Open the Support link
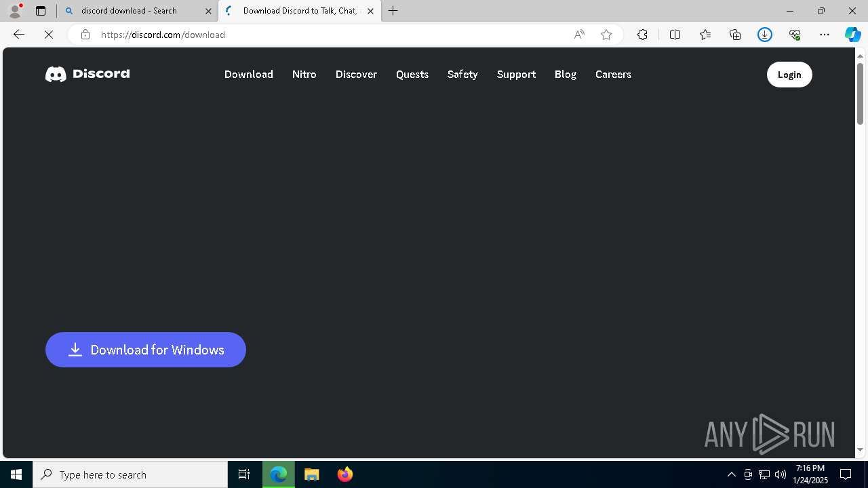Viewport: 868px width, 488px height. pyautogui.click(x=516, y=75)
